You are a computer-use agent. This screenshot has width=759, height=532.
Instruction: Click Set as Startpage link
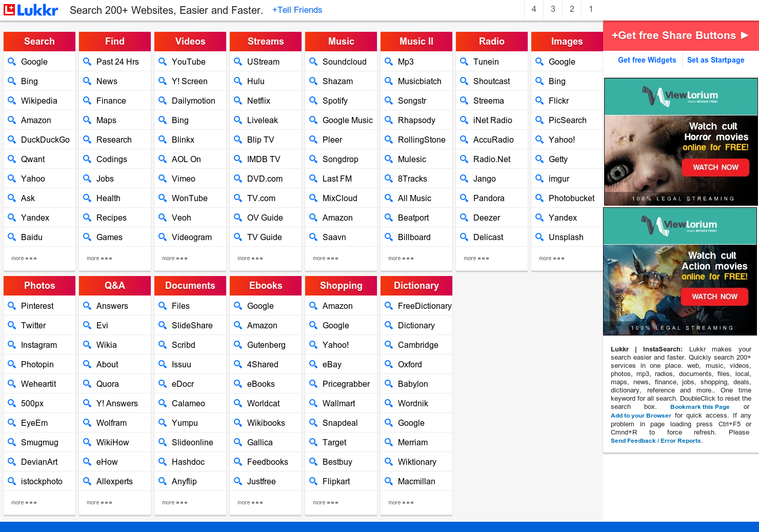tap(715, 60)
